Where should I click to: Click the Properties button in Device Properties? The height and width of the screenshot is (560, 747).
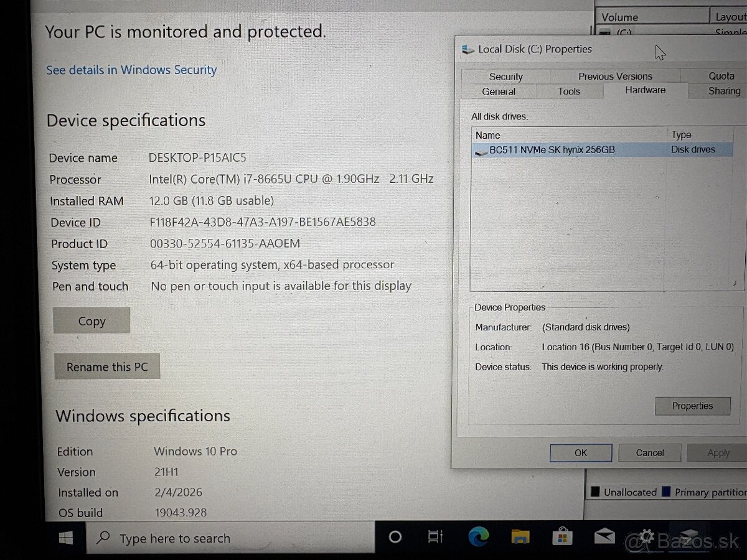[x=692, y=406]
